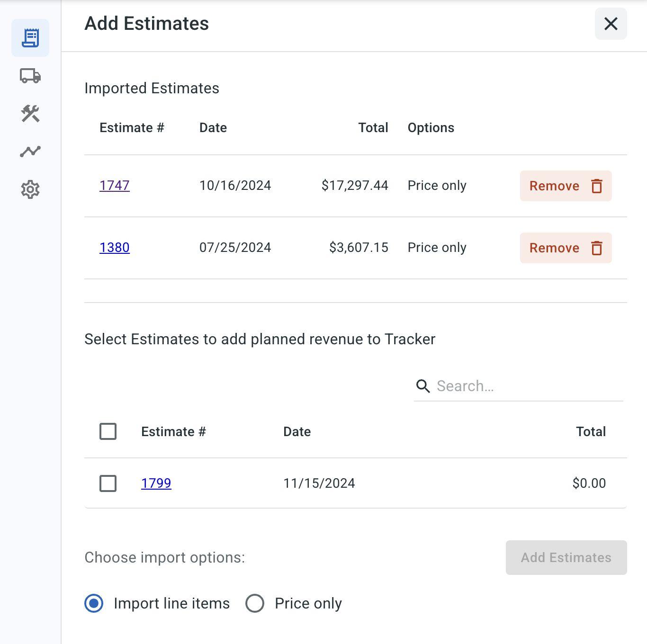The height and width of the screenshot is (644, 647).
Task: Select the Price only radio option
Action: point(255,603)
